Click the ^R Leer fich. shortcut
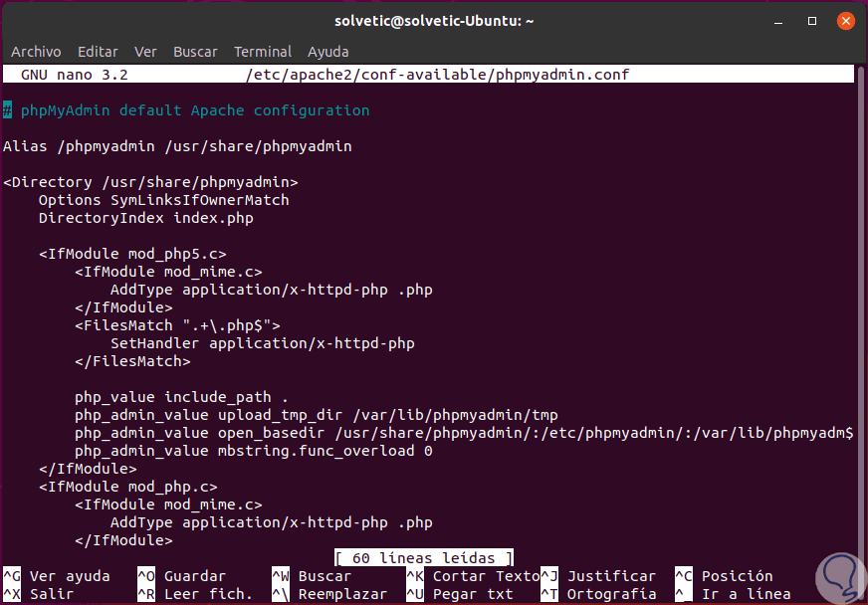The image size is (868, 605). [195, 594]
